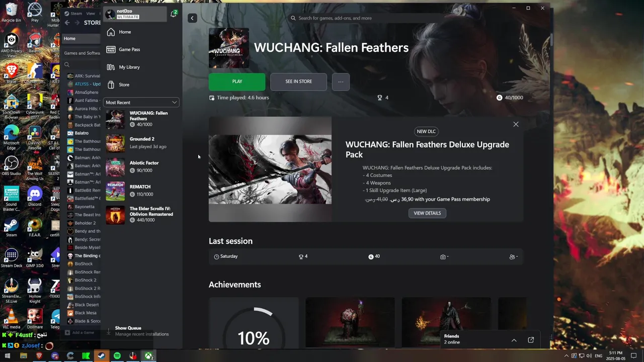Open the GIMP 3.0.0 desktop shortcut
This screenshot has height=362, width=644.
click(35, 258)
